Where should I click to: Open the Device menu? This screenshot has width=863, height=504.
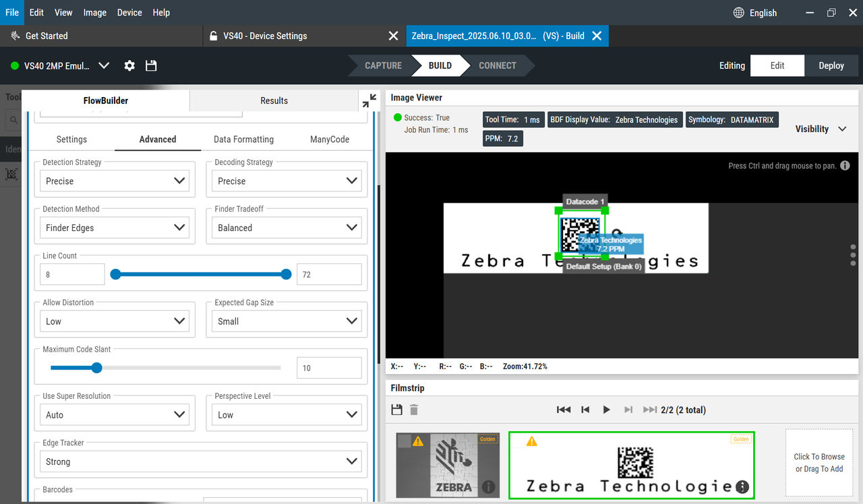pyautogui.click(x=129, y=12)
